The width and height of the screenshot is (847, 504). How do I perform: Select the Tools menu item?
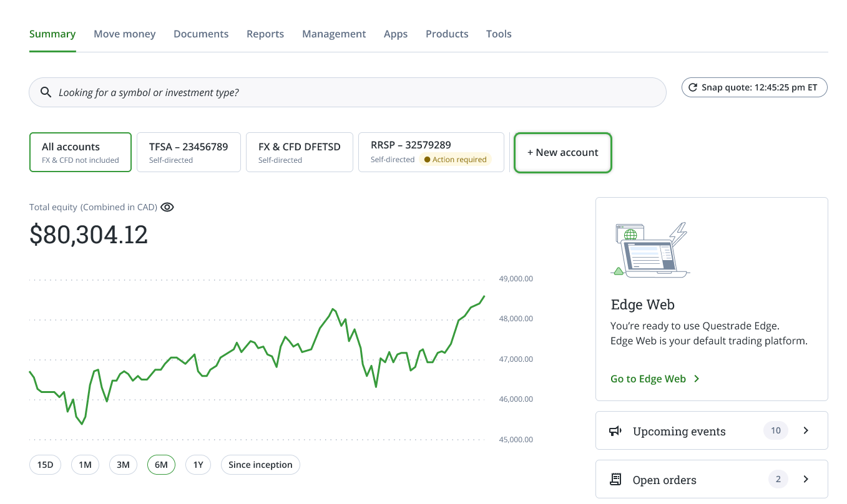(x=498, y=34)
